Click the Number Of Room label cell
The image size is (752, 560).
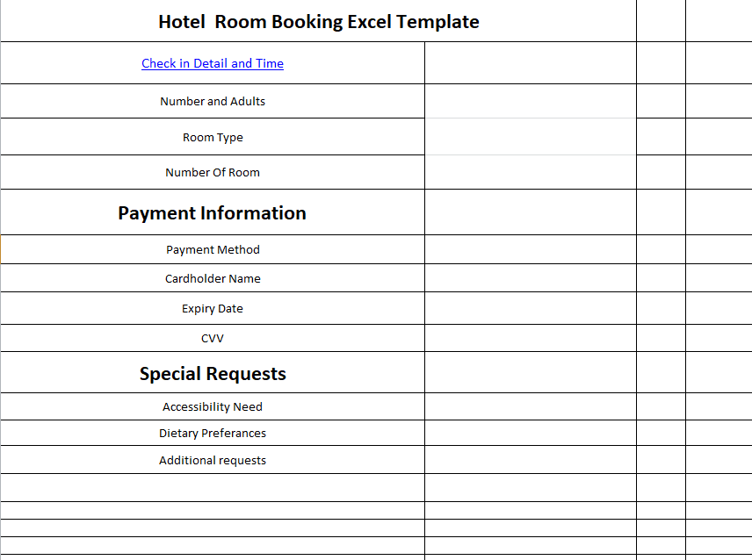tap(213, 173)
